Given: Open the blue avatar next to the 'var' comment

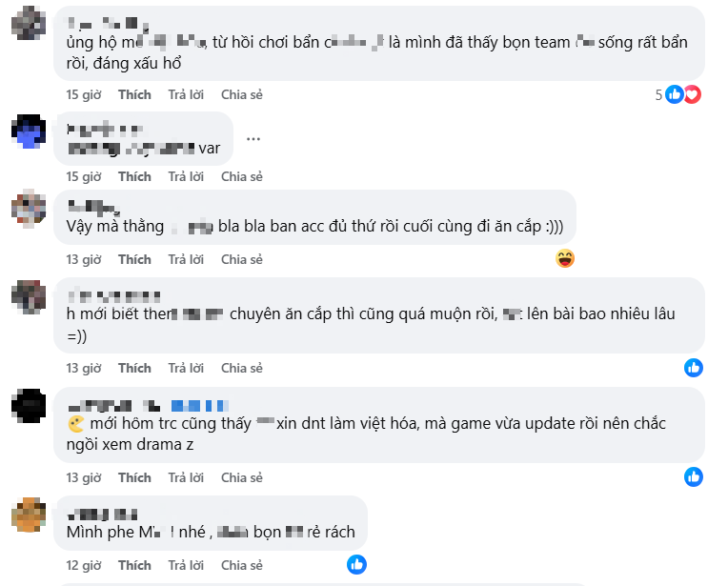Looking at the screenshot, I should (29, 131).
